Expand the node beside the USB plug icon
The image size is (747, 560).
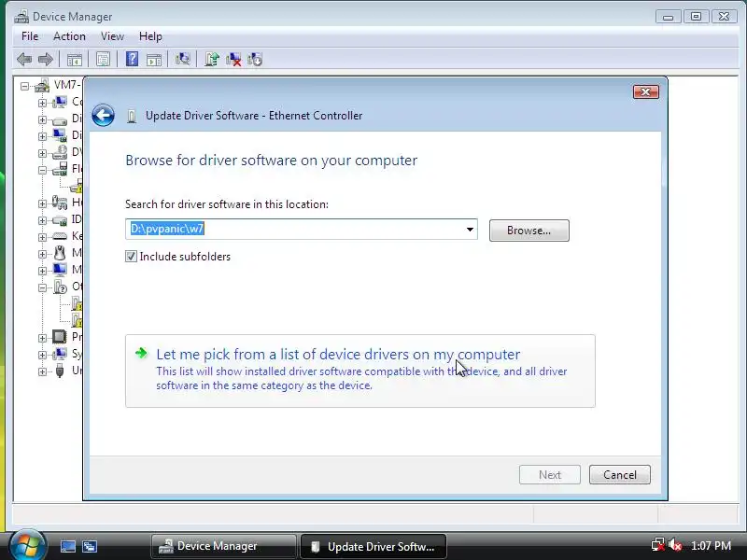(x=42, y=371)
